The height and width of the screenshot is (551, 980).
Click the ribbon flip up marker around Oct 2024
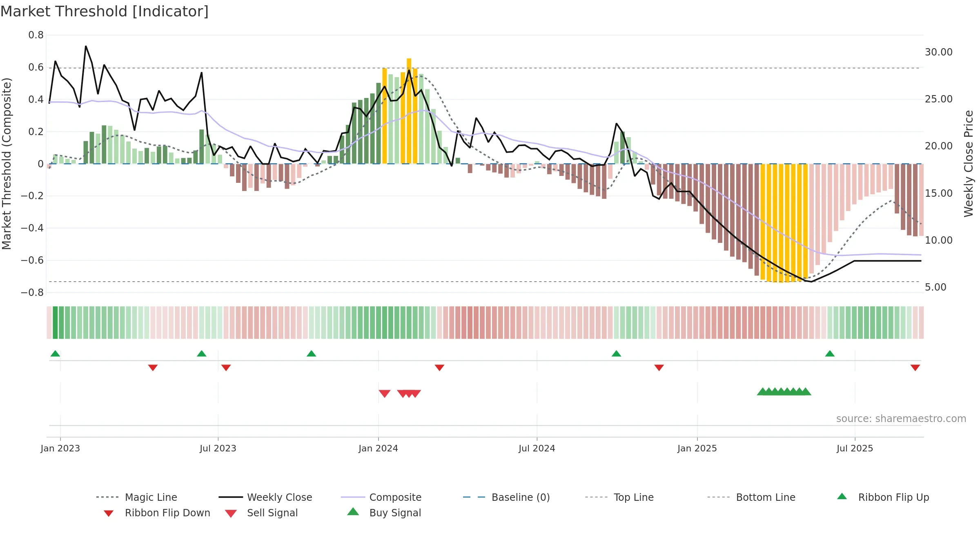click(x=616, y=353)
